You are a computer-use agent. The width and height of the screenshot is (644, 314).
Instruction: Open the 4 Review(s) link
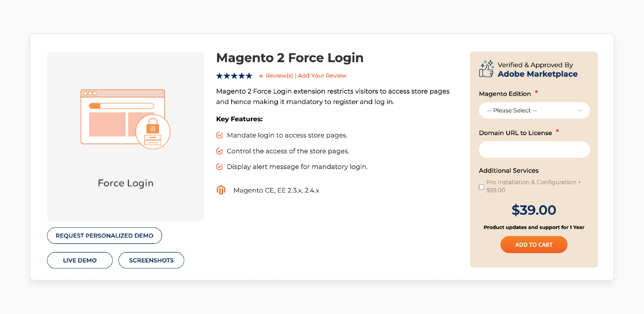click(x=276, y=76)
